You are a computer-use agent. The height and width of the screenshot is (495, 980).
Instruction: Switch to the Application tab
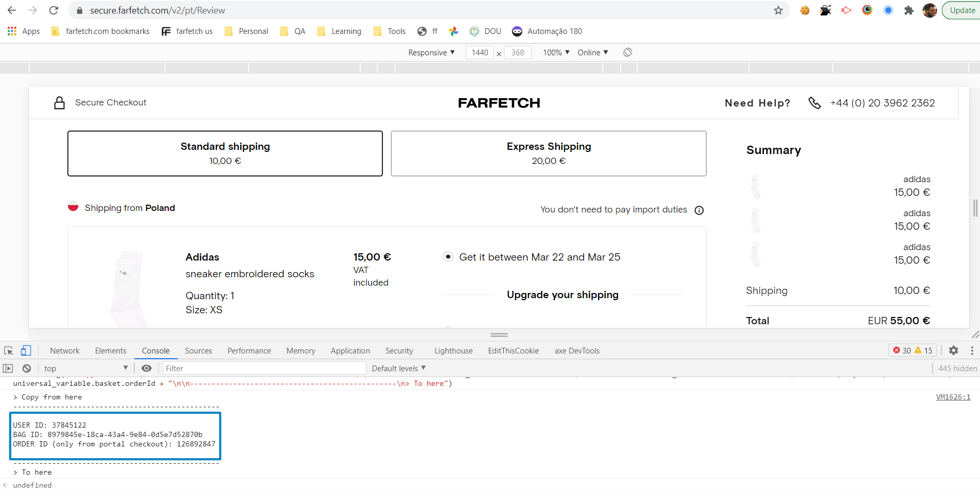pyautogui.click(x=350, y=351)
